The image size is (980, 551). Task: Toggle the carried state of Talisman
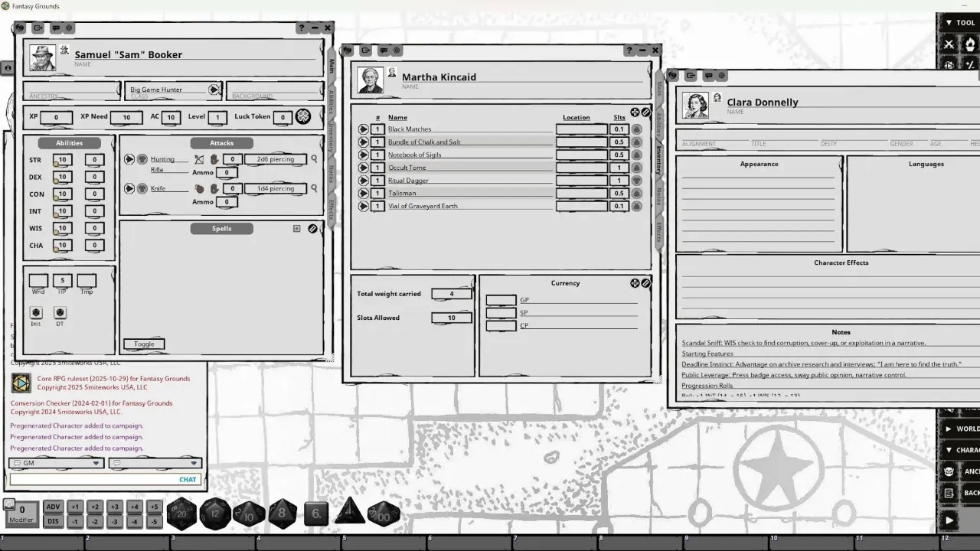pos(636,194)
